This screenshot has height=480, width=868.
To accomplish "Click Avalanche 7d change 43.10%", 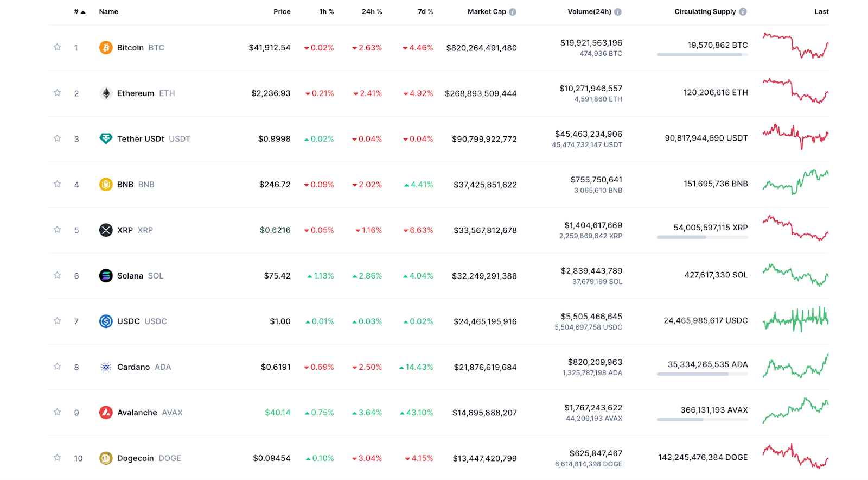I will click(x=416, y=413).
